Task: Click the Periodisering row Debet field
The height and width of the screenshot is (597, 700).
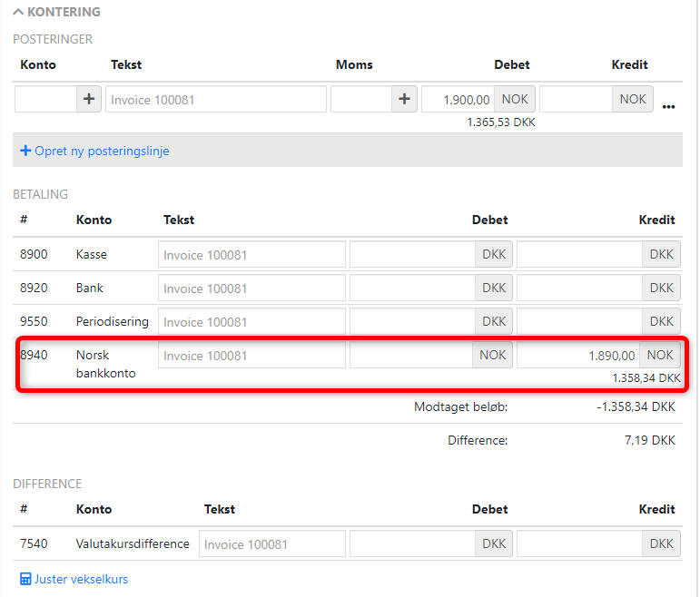Action: [x=412, y=322]
